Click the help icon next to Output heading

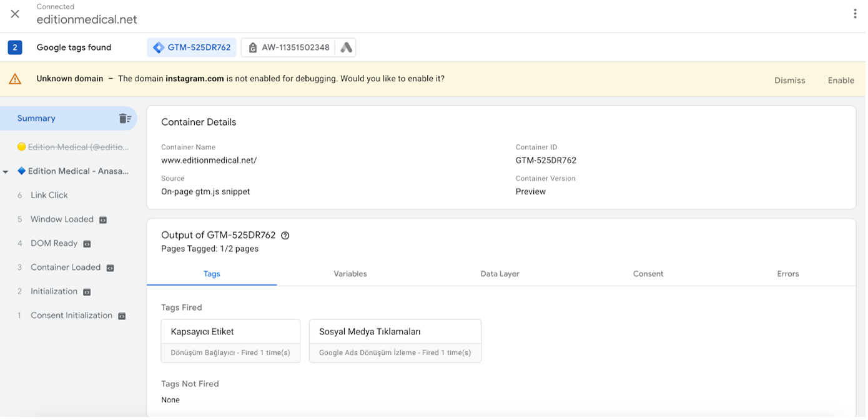[x=285, y=236]
